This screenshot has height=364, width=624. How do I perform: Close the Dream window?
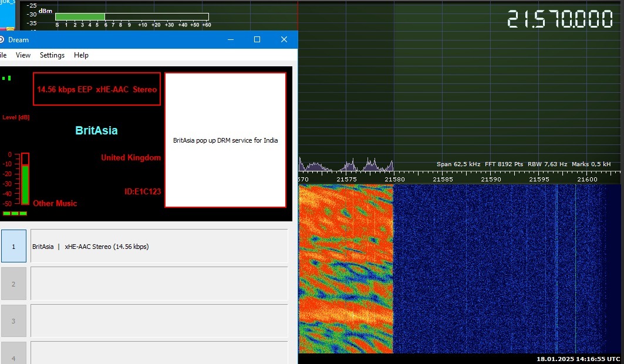(x=284, y=39)
